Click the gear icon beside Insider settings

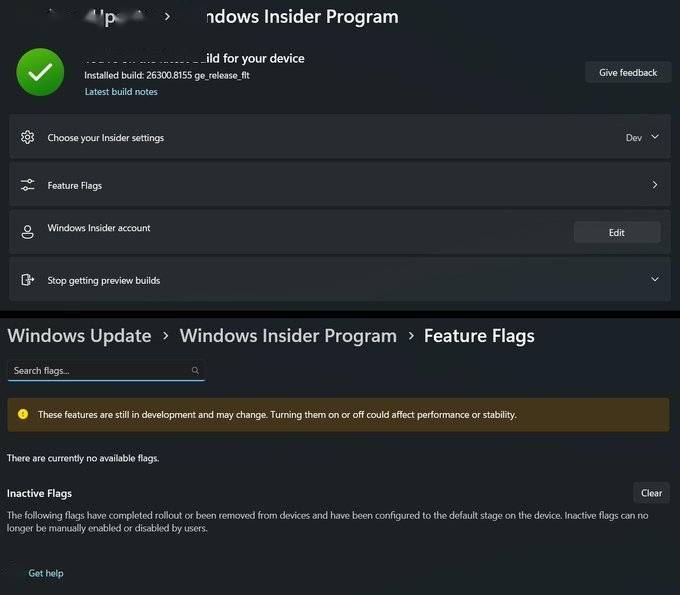(28, 137)
